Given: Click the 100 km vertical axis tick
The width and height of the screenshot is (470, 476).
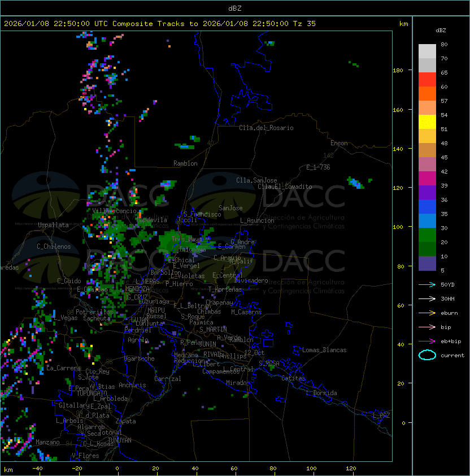Looking at the screenshot, I should pos(398,227).
